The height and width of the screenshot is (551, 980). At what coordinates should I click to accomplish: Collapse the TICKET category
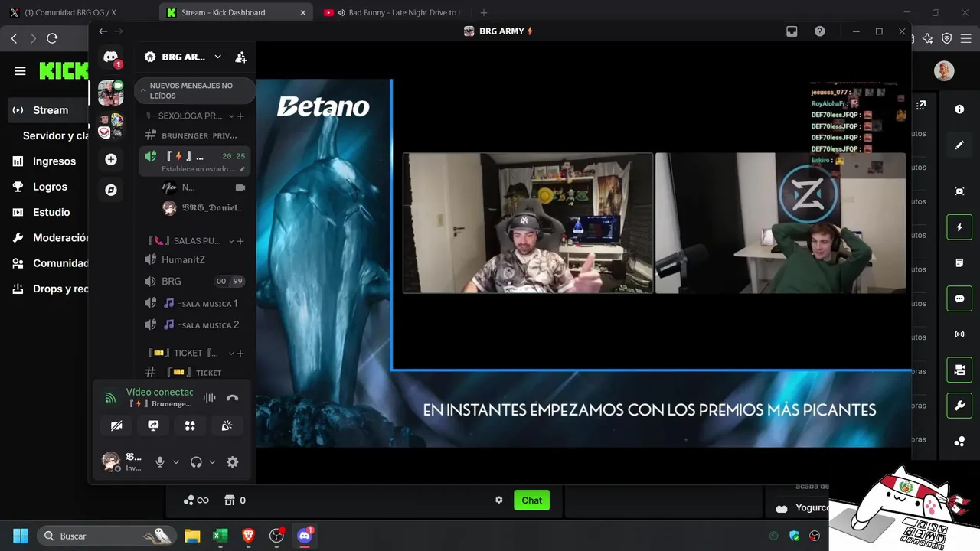click(231, 354)
